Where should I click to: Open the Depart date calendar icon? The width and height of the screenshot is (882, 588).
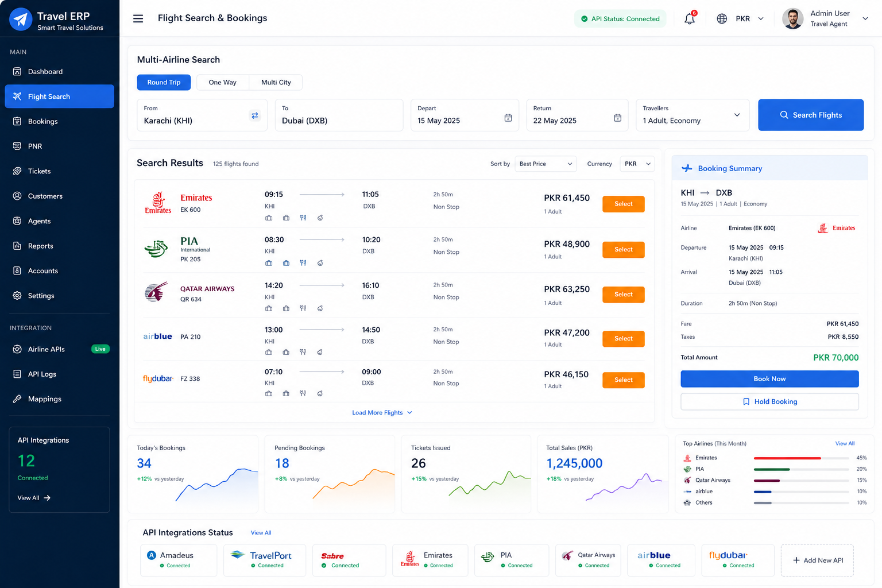click(x=508, y=118)
